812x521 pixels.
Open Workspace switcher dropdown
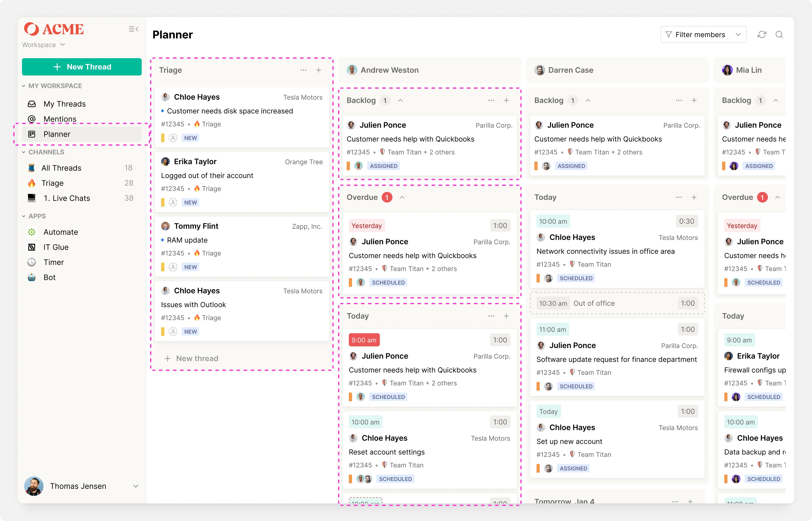tap(43, 45)
